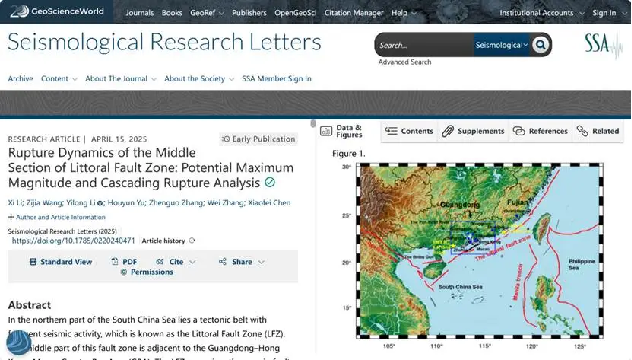Click the GeoScienceWorld logo
Image resolution: width=632 pixels, height=360 pixels.
click(57, 11)
